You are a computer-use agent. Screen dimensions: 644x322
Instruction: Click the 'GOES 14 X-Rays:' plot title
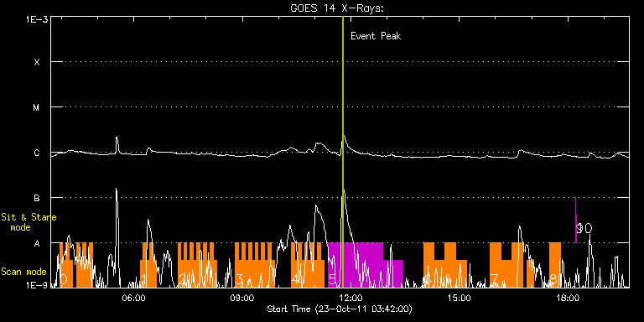click(337, 8)
